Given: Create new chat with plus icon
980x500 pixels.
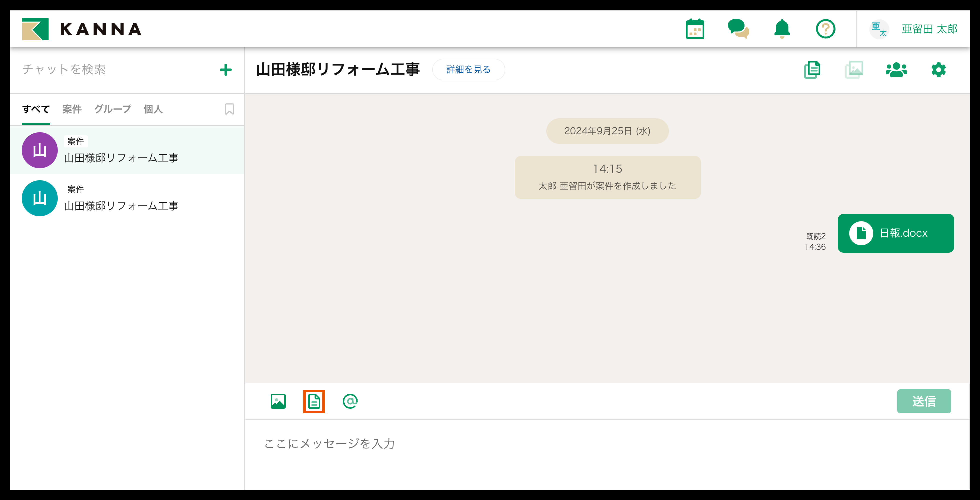Looking at the screenshot, I should tap(226, 70).
